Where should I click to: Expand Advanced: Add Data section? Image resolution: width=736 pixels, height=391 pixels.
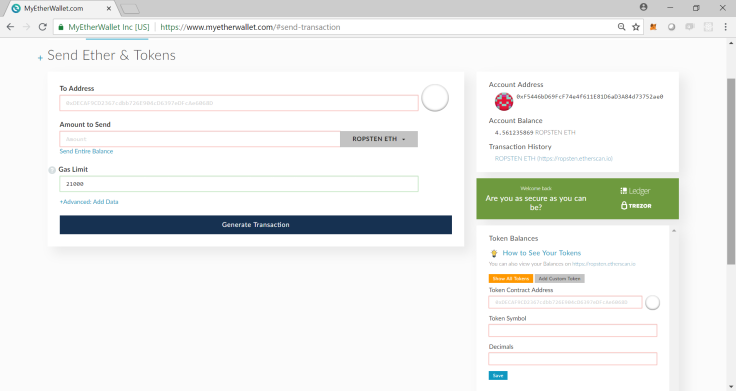pos(89,202)
